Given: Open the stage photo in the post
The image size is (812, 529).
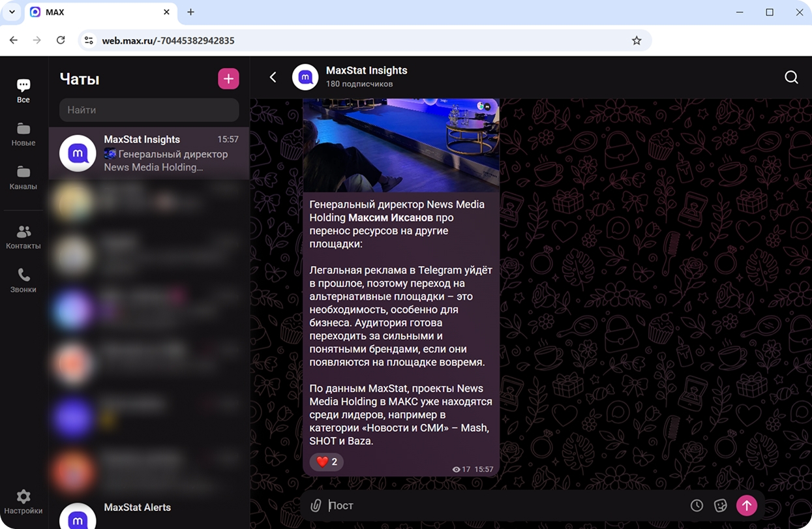Looking at the screenshot, I should point(401,145).
